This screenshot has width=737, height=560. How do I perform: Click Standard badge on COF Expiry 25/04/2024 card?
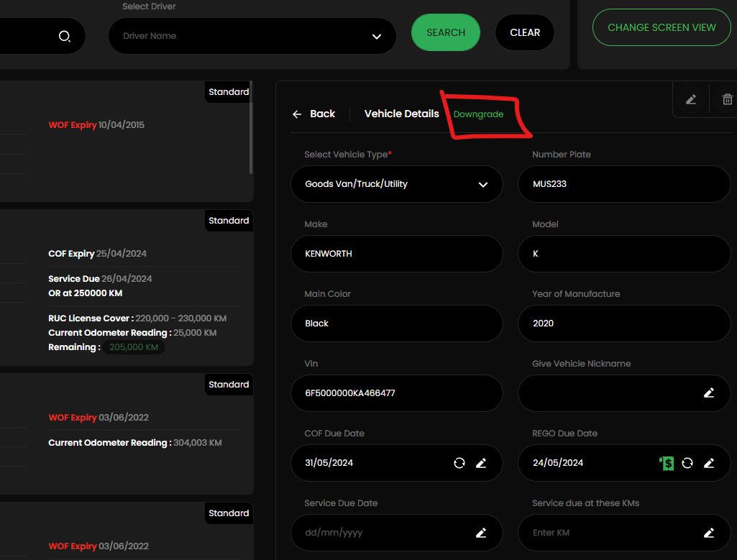[x=229, y=221]
